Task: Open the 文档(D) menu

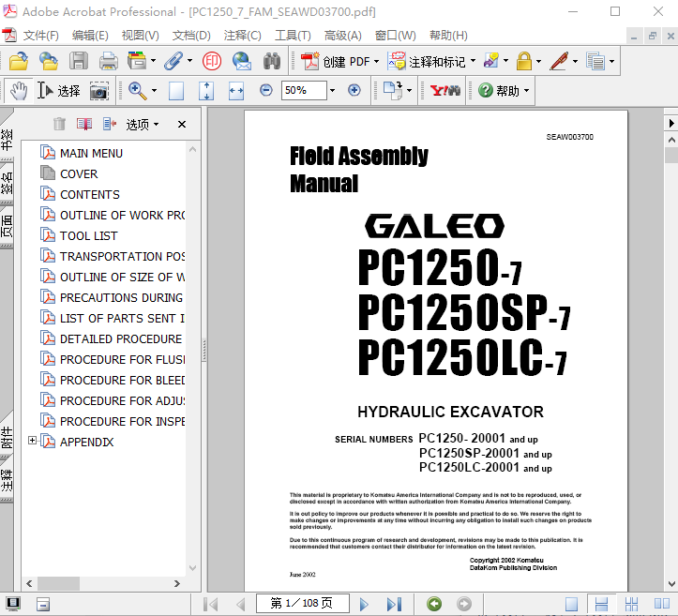Action: (191, 36)
